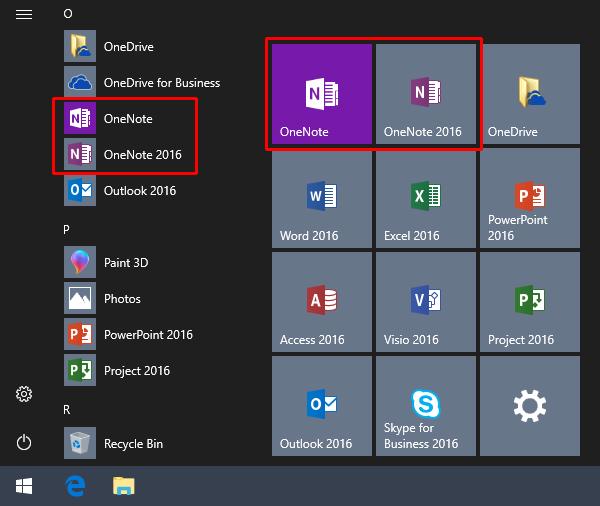Click the Power button in left rail

pos(24,442)
